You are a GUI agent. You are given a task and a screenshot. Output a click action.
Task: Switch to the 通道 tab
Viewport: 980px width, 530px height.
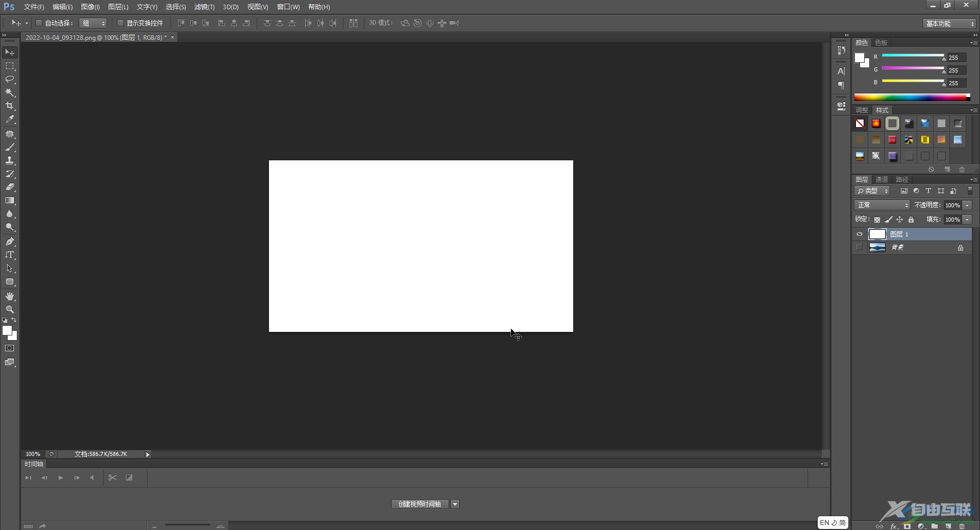click(x=881, y=180)
